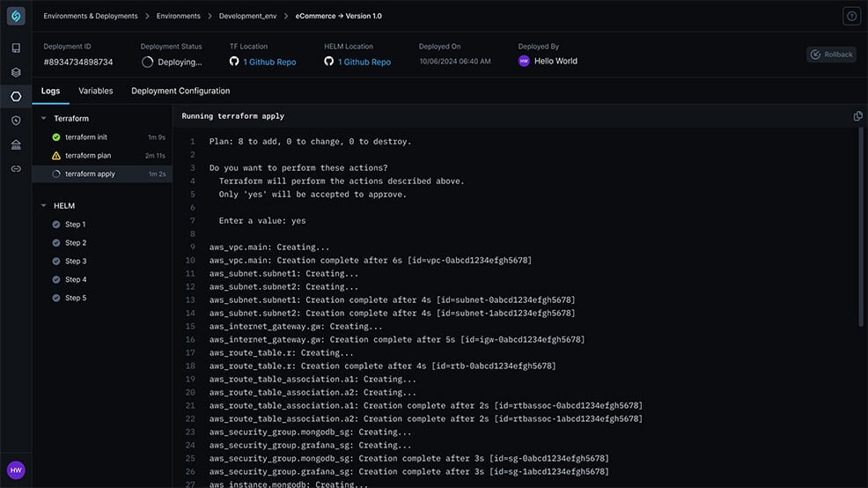
Task: Click the spinner icon beside terraform apply
Action: click(x=56, y=174)
